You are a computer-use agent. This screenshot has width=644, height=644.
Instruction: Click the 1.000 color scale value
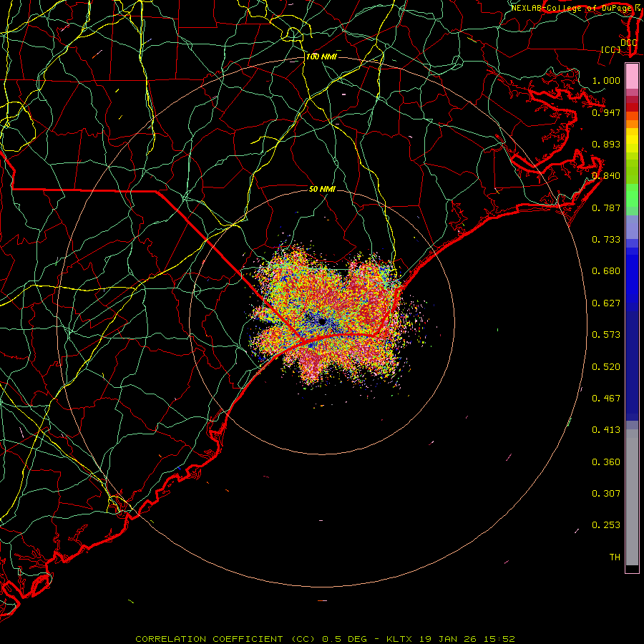click(x=606, y=80)
